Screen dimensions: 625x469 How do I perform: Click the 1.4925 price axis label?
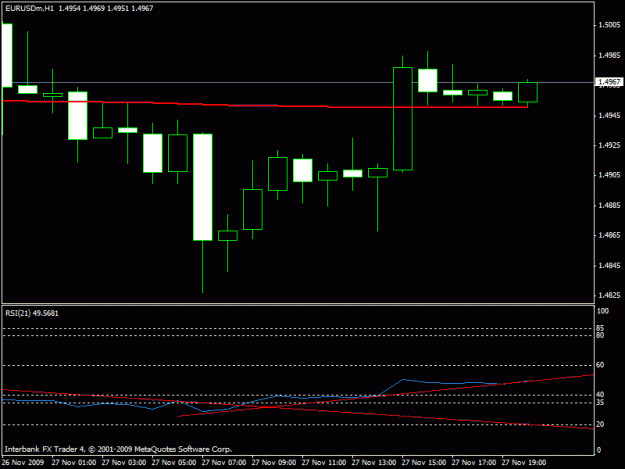pos(609,145)
